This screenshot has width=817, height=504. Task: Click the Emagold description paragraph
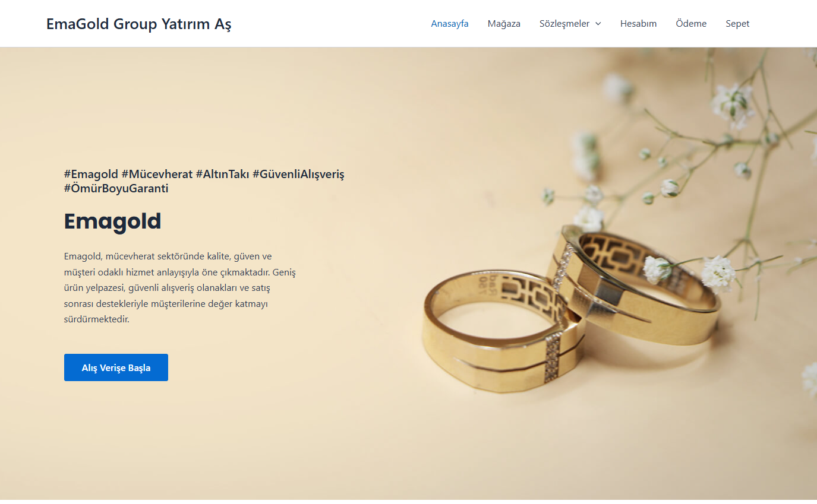click(180, 288)
